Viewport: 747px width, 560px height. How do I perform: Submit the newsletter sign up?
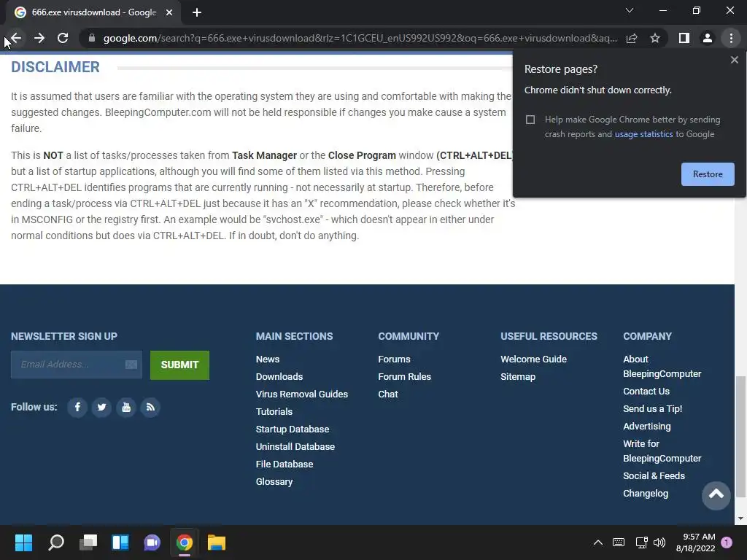[179, 365]
